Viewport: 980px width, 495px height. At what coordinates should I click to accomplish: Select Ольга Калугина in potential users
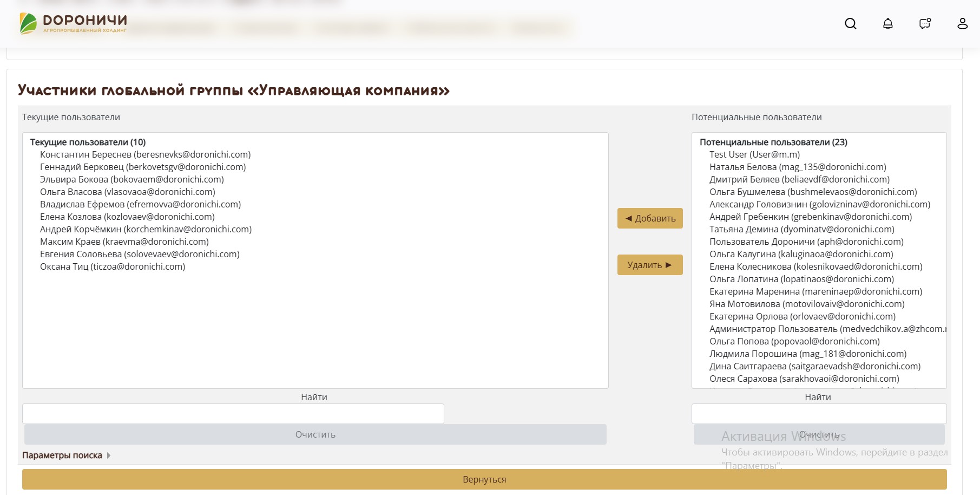[x=801, y=254]
